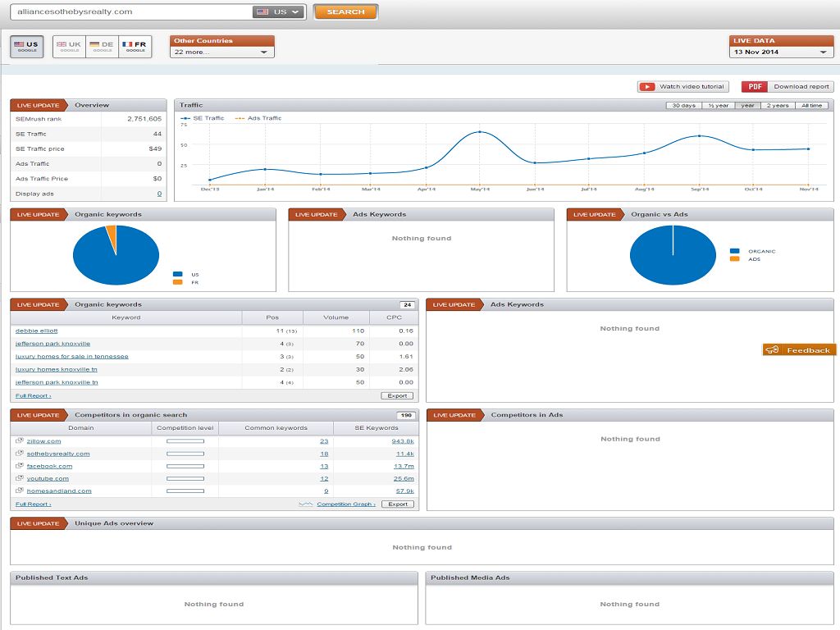Click the Competition Graph chart icon
Image resolution: width=840 pixels, height=630 pixels.
(306, 504)
